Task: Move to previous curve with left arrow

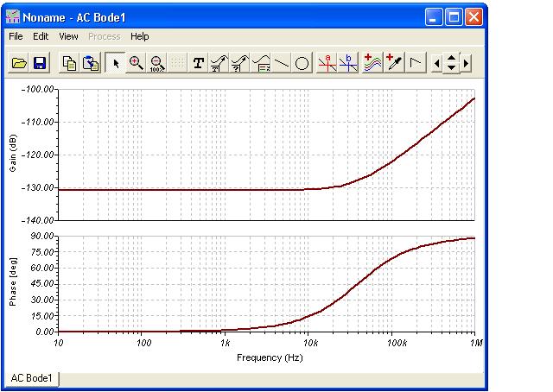Action: (436, 63)
